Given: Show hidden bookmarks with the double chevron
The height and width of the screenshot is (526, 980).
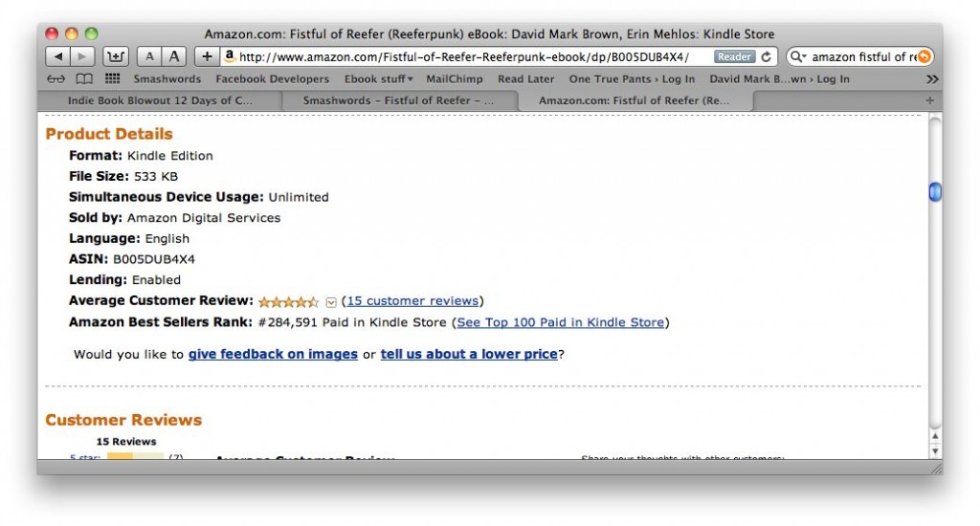Looking at the screenshot, I should click(x=932, y=79).
